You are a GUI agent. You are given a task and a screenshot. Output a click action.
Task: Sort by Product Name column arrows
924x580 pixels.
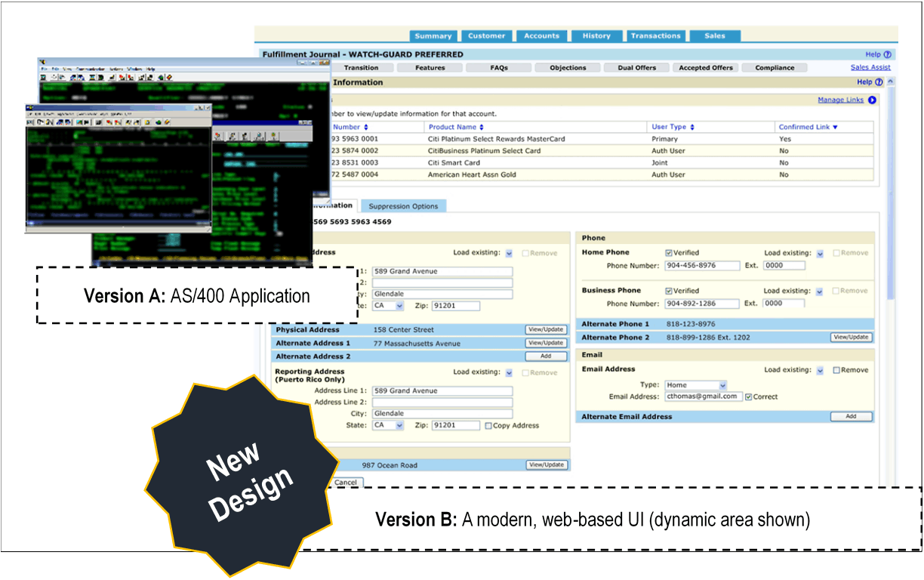482,127
